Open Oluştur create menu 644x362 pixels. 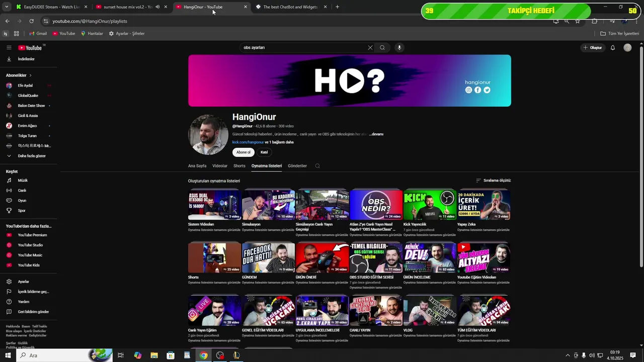[592, 48]
